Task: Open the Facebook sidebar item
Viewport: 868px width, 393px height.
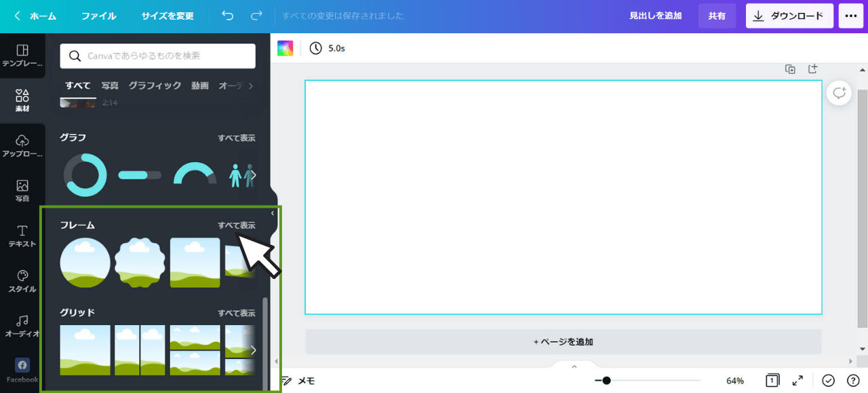Action: (x=22, y=371)
